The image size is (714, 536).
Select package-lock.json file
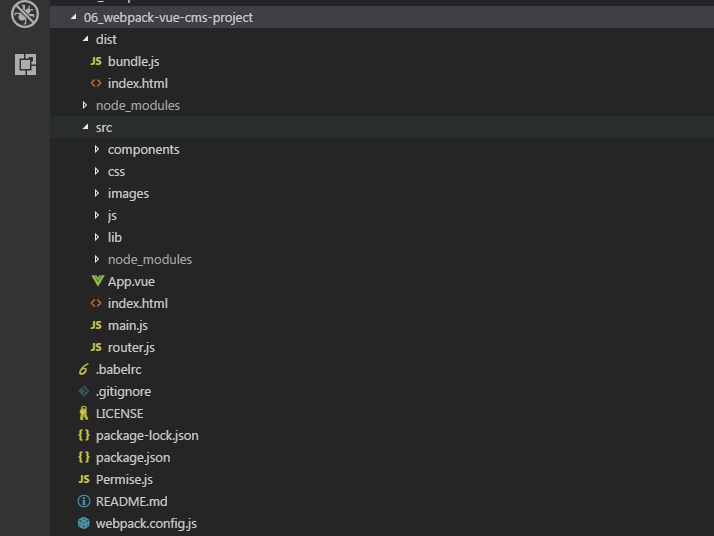click(x=147, y=435)
